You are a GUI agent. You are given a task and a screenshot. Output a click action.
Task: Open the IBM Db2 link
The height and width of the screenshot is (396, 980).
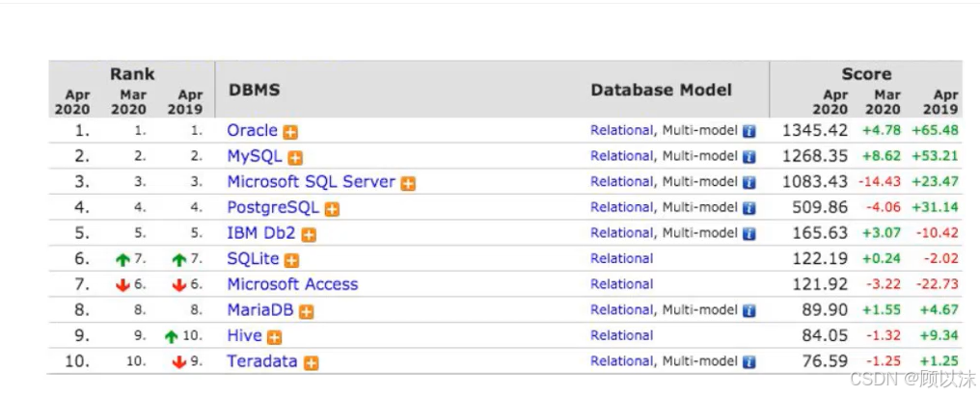point(261,233)
